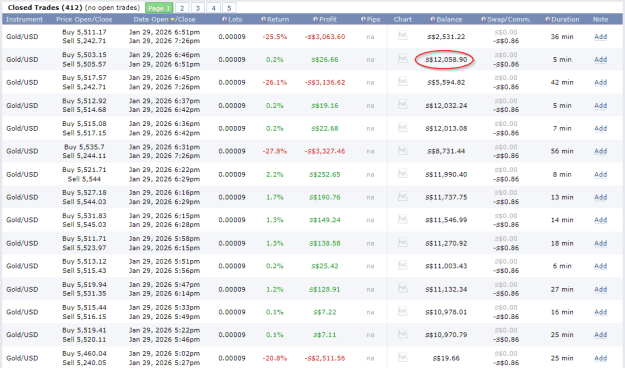
Task: Click the Price Open/Close column header
Action: click(84, 19)
